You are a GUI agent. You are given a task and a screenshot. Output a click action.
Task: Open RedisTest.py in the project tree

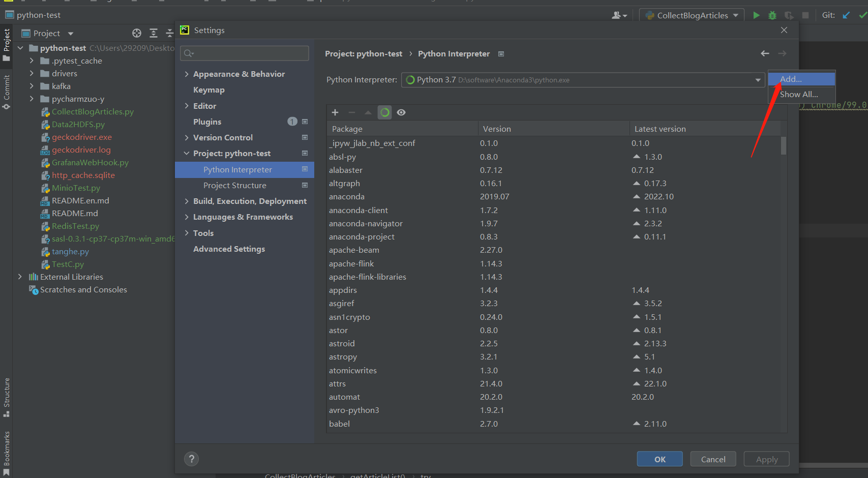pos(75,226)
